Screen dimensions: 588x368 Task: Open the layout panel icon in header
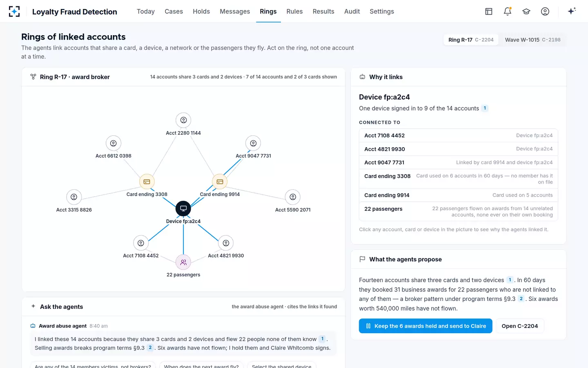pos(489,11)
